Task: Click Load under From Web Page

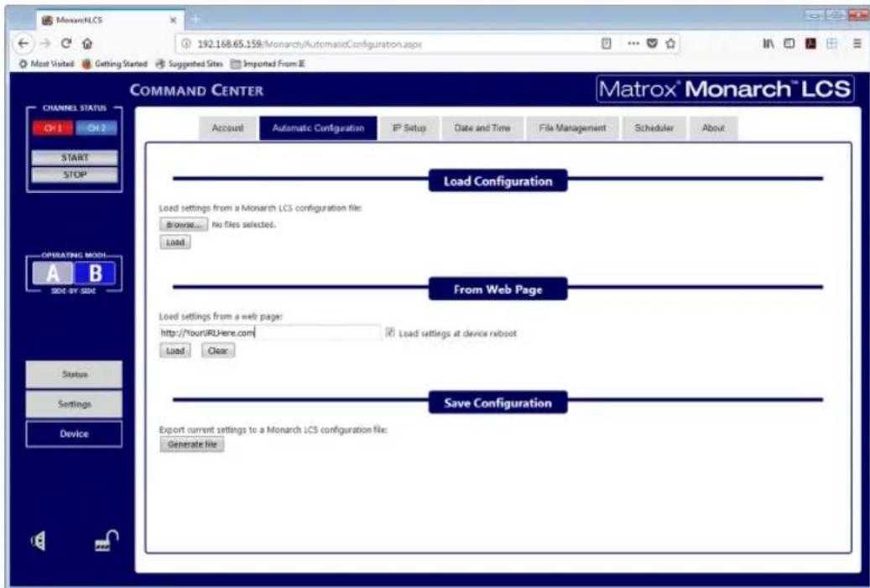Action: click(x=175, y=351)
